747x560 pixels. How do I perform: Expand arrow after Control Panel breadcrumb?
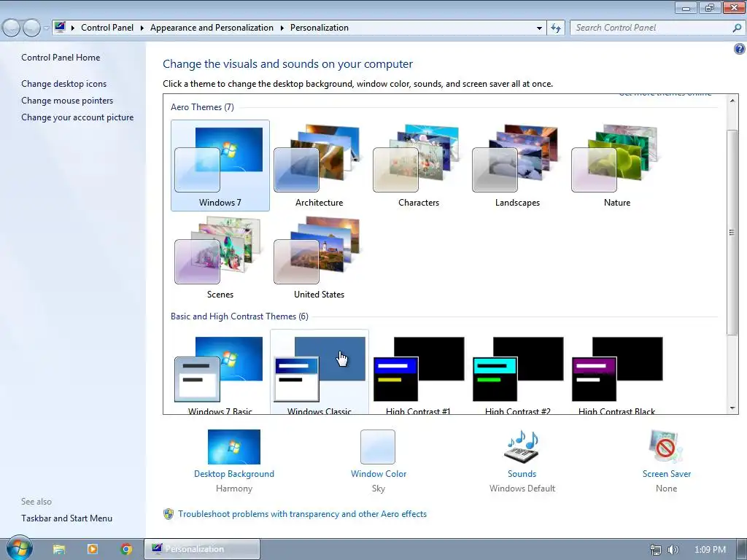point(142,28)
